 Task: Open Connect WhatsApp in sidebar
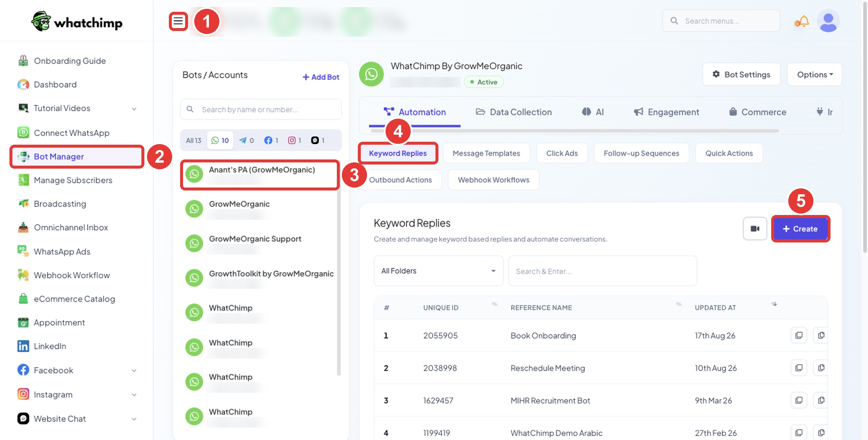pyautogui.click(x=71, y=133)
